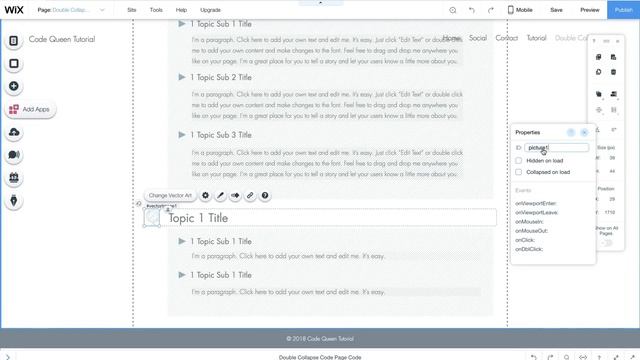The height and width of the screenshot is (360, 640).
Task: Open vector art Help question icon
Action: pos(265,196)
